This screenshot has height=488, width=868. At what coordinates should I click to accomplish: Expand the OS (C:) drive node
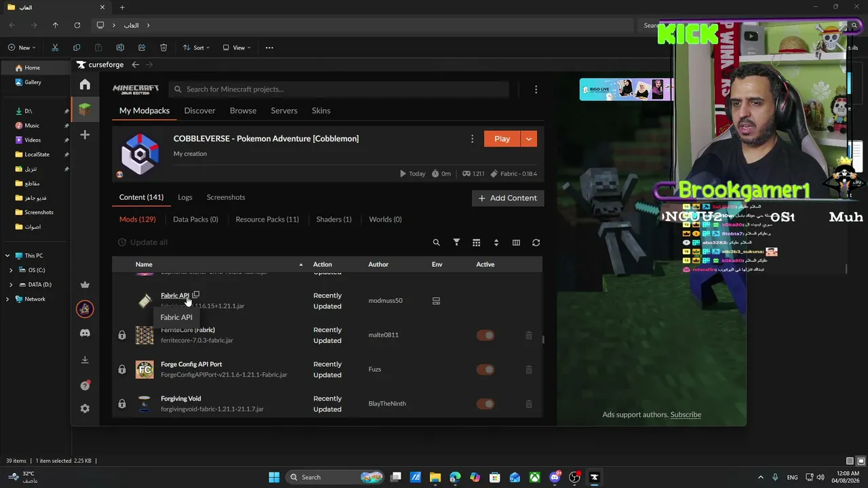tap(11, 270)
